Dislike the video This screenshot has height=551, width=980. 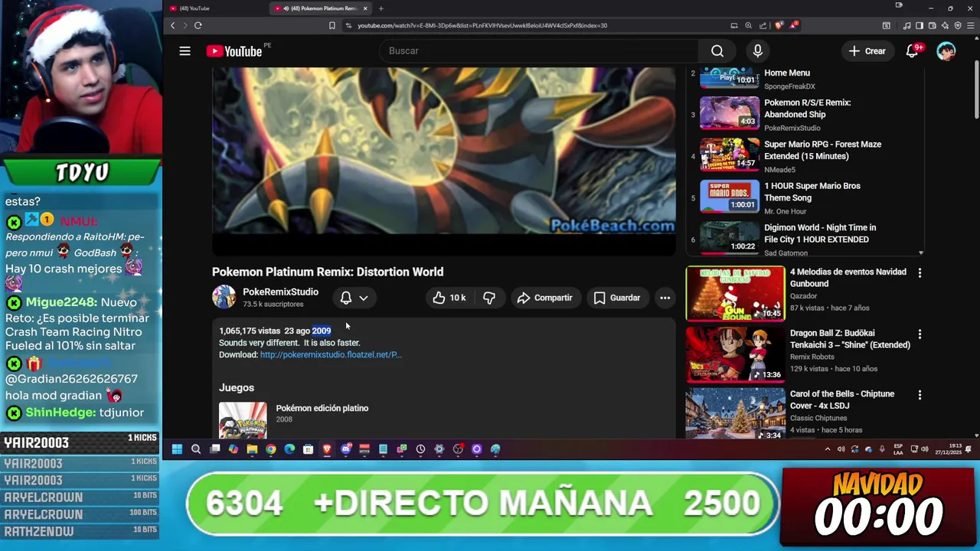489,298
